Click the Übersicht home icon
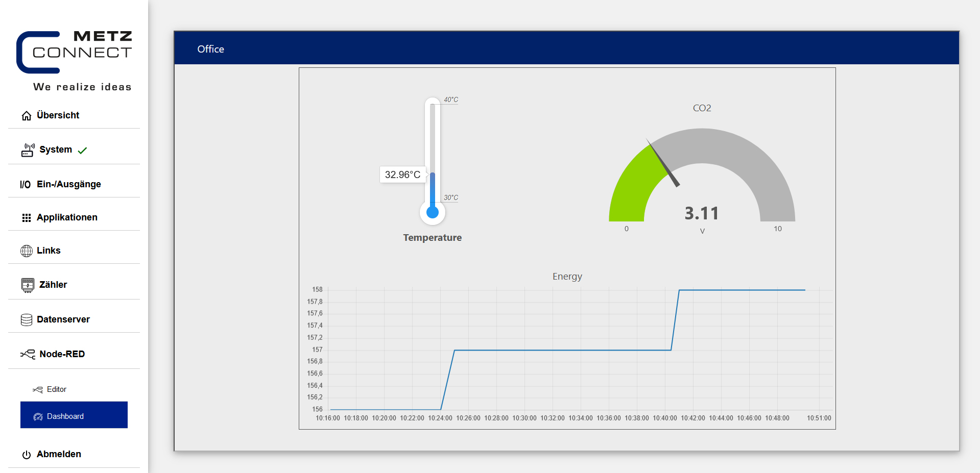This screenshot has height=473, width=980. (x=27, y=116)
